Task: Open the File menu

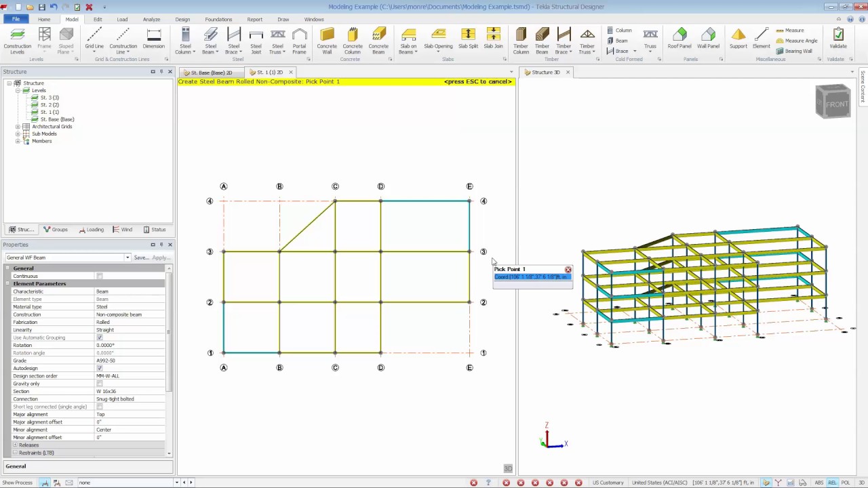Action: pyautogui.click(x=16, y=19)
